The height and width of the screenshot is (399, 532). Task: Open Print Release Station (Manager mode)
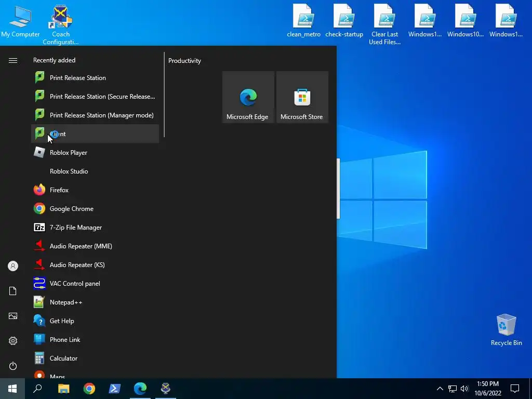click(95, 115)
